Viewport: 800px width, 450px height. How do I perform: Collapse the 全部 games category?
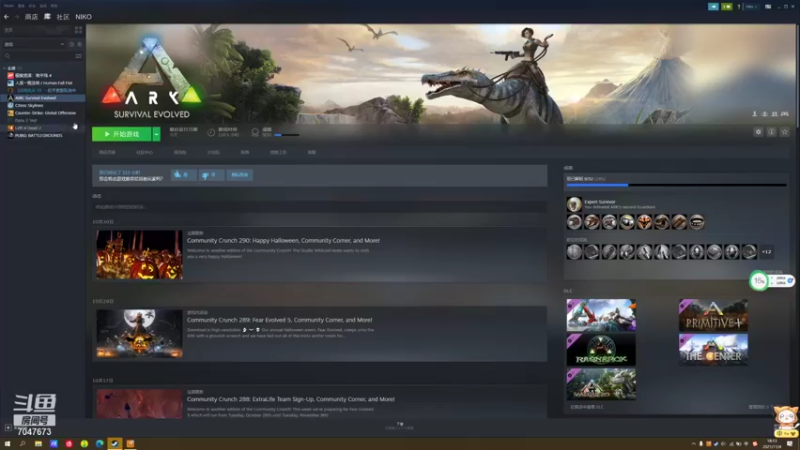tap(5, 68)
